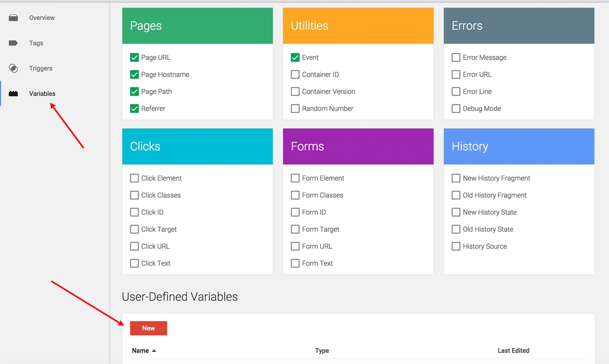
Task: Click the Triggers circle icon in sidebar
Action: click(x=14, y=68)
